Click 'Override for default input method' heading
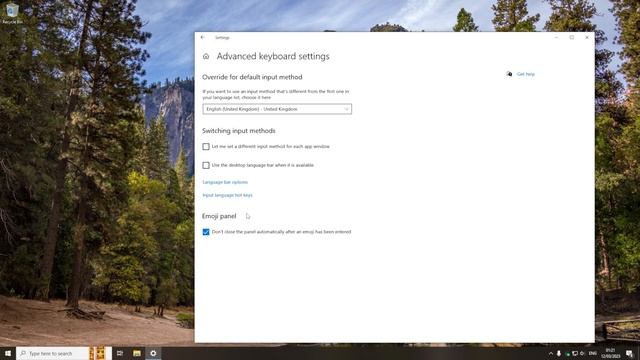 point(252,77)
